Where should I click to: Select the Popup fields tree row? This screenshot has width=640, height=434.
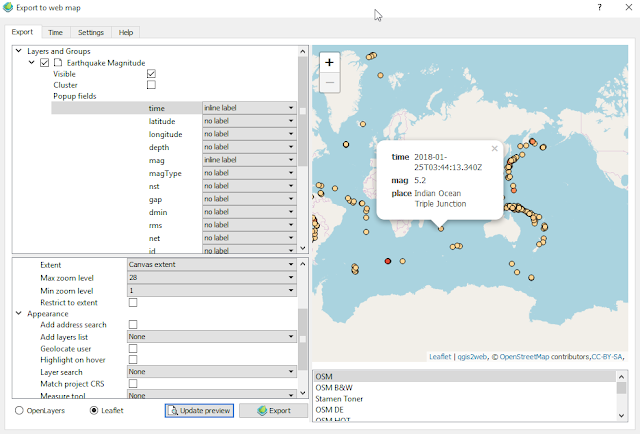75,96
